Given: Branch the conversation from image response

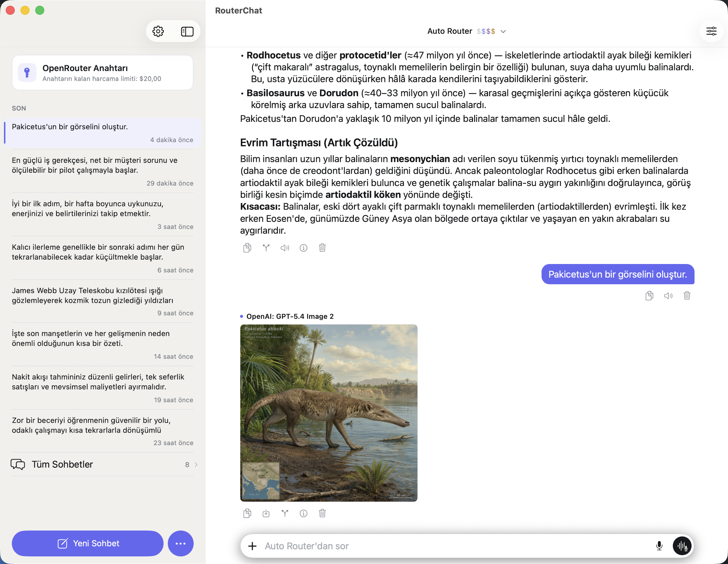Looking at the screenshot, I should (x=285, y=513).
